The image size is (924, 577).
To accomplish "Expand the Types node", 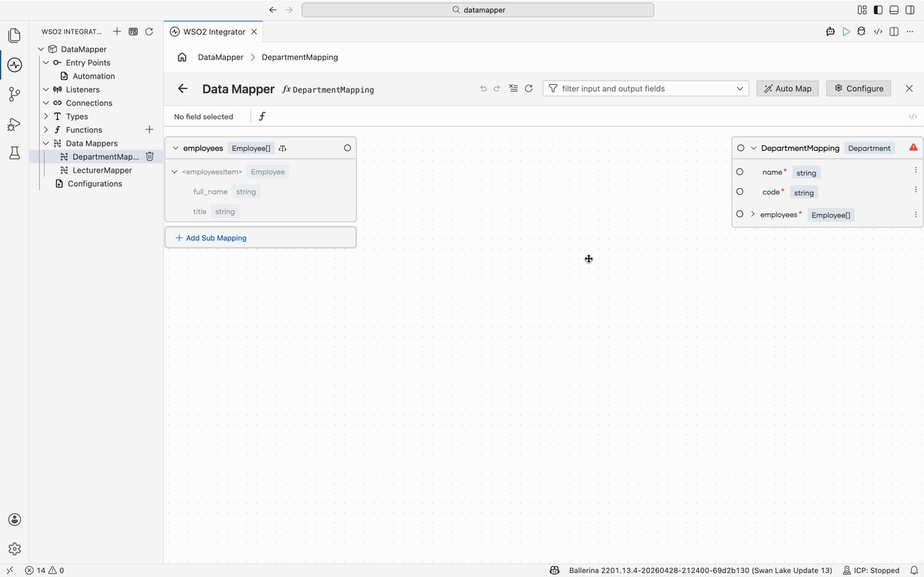I will pyautogui.click(x=45, y=116).
